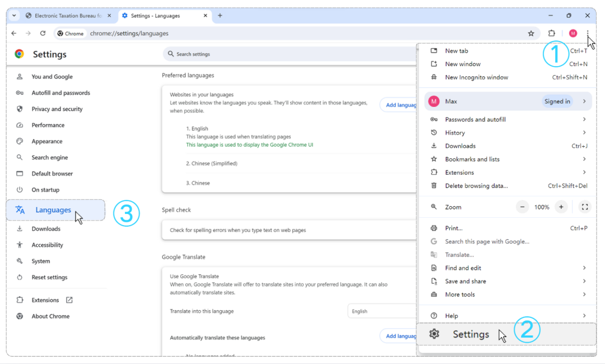This screenshot has width=605, height=364.
Task: Click Add languages under Preferred languages
Action: pyautogui.click(x=399, y=105)
